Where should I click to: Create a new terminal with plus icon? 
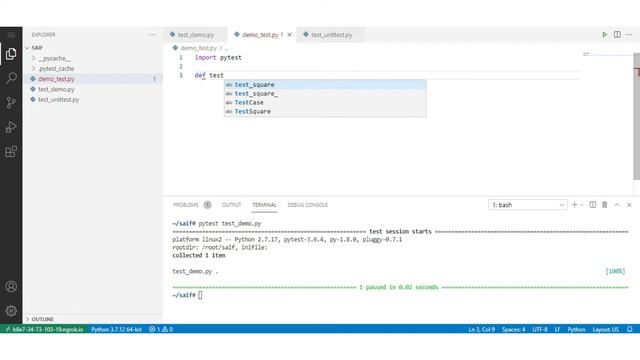(x=574, y=205)
